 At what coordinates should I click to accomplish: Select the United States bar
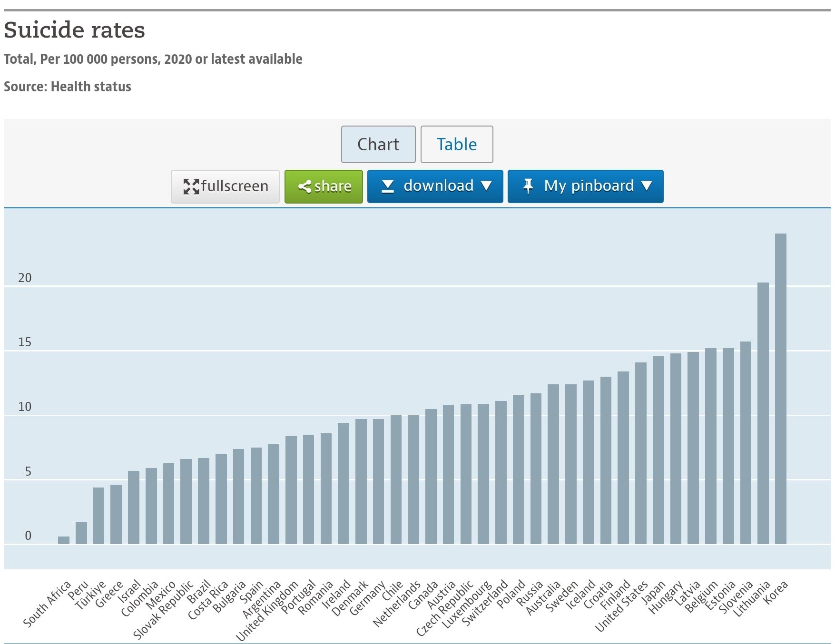click(x=640, y=453)
